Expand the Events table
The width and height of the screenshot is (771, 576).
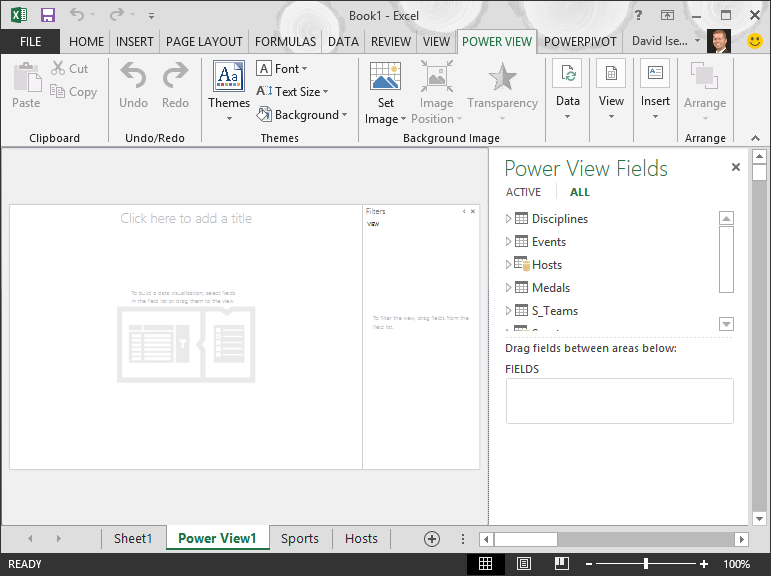click(508, 242)
